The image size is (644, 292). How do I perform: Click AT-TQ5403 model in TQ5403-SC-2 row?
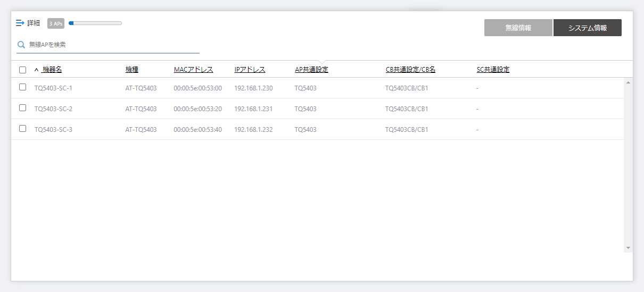[x=141, y=109]
